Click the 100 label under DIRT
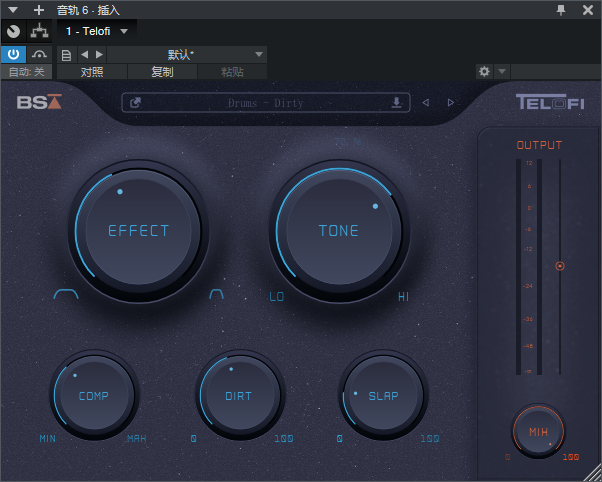 (284, 439)
